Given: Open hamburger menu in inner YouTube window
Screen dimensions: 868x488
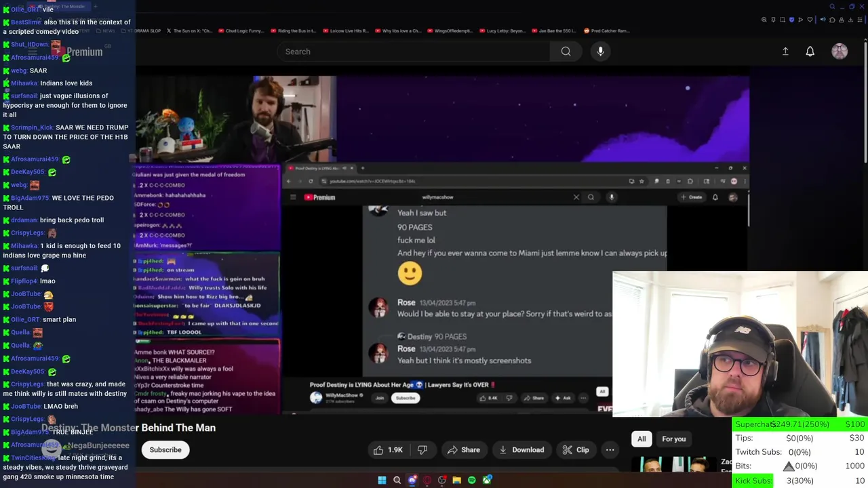Looking at the screenshot, I should [x=293, y=197].
